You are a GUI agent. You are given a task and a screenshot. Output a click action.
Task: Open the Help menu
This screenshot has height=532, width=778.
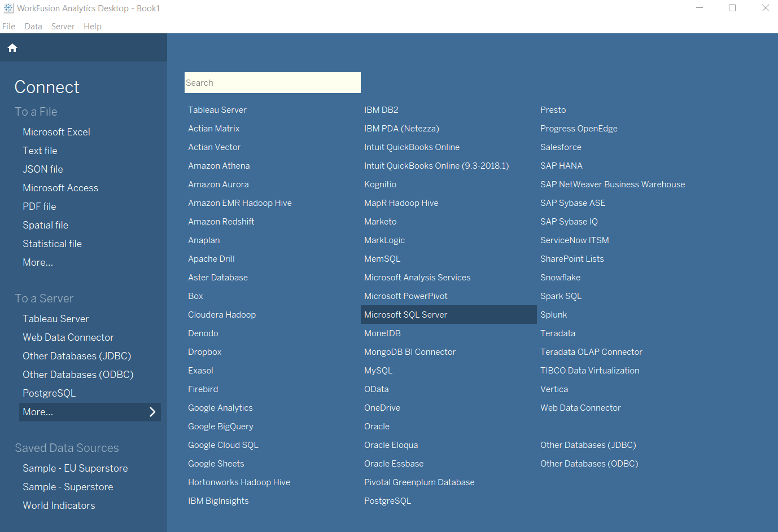click(93, 27)
